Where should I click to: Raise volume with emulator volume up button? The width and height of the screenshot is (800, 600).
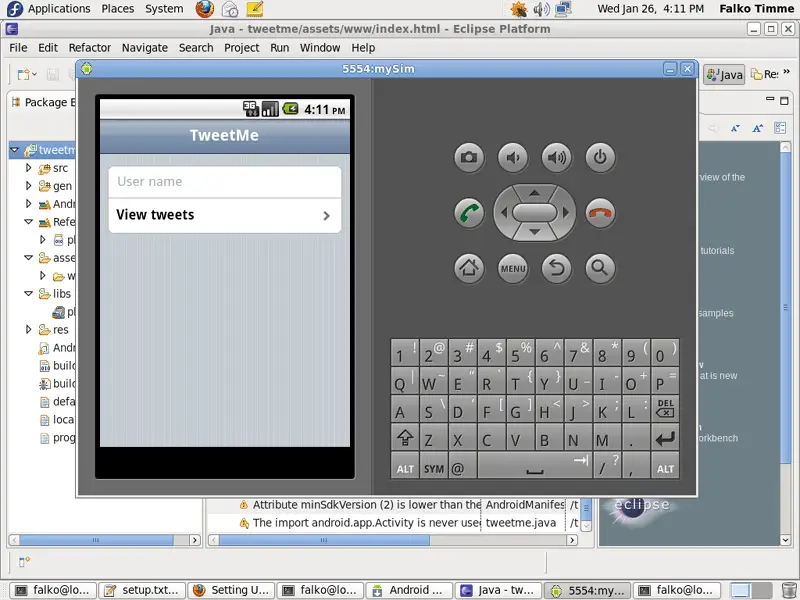[x=557, y=157]
